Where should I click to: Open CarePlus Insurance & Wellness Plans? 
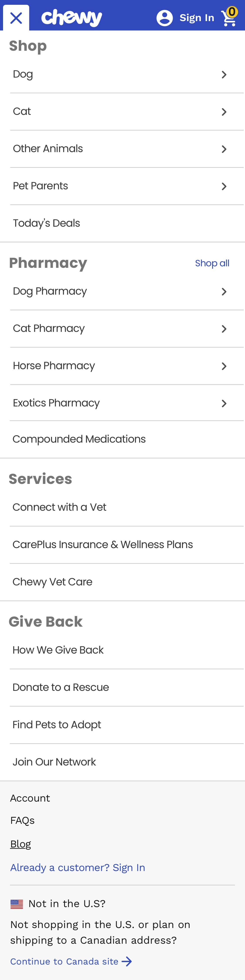(103, 544)
